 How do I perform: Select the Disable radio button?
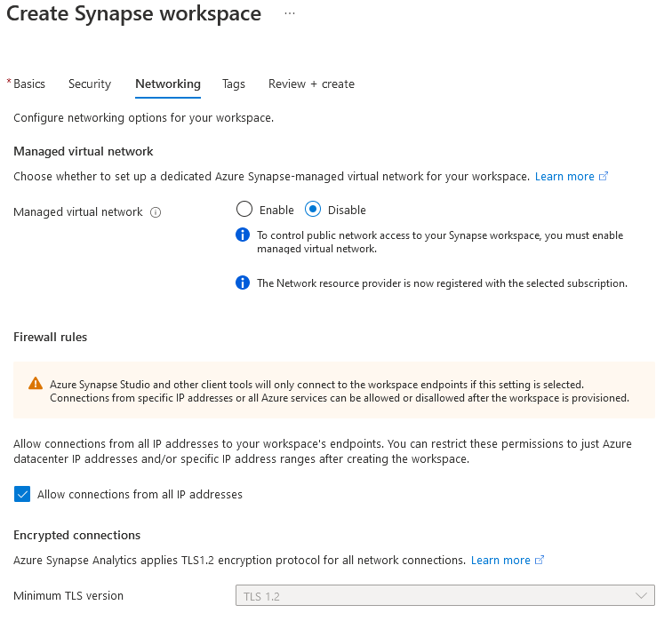tap(313, 210)
